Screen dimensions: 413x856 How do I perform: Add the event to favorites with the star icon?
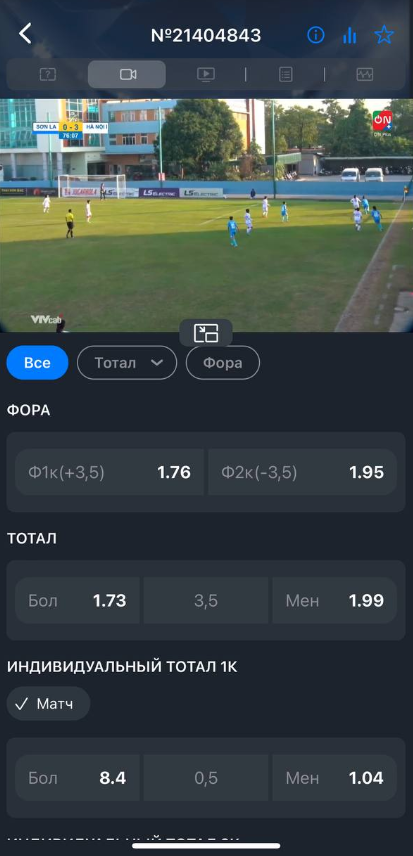click(384, 35)
